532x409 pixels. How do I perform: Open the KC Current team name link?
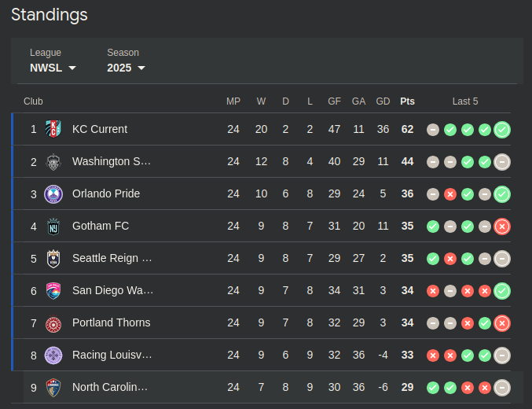click(100, 129)
